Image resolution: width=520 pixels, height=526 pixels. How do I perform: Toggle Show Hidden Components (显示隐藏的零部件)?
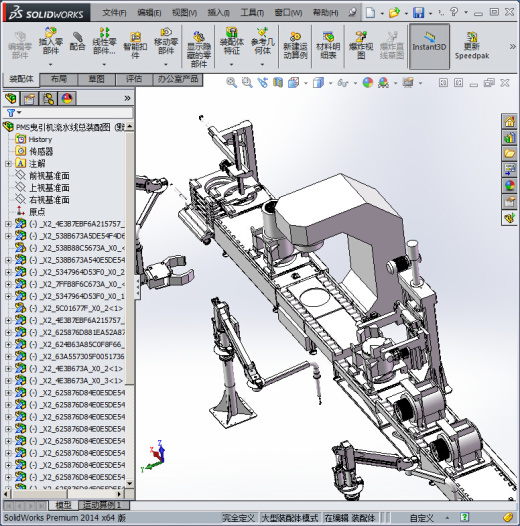(x=199, y=49)
